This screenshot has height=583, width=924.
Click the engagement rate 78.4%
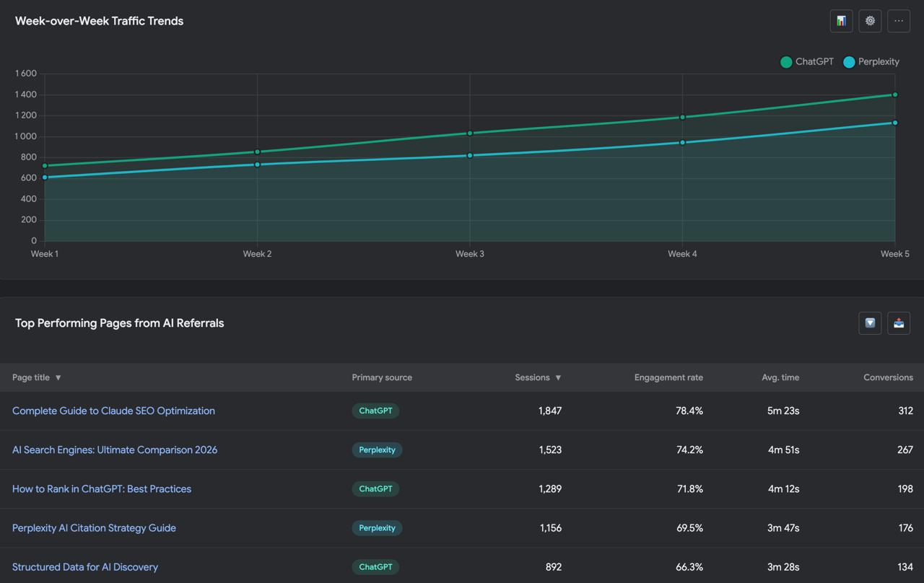pyautogui.click(x=689, y=411)
